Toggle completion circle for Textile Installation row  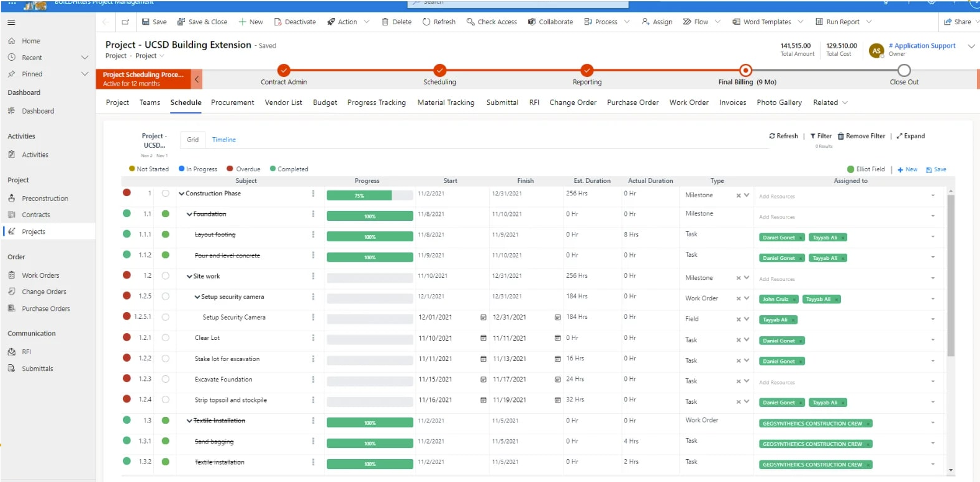166,421
